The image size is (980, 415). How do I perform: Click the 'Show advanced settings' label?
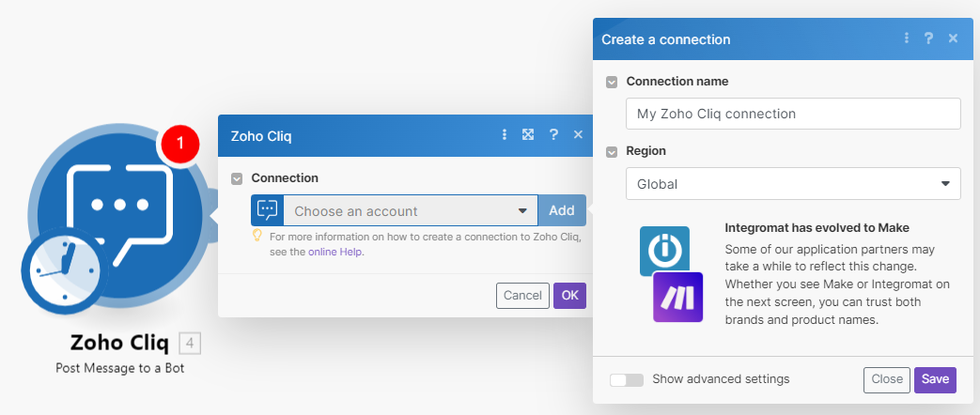click(722, 378)
